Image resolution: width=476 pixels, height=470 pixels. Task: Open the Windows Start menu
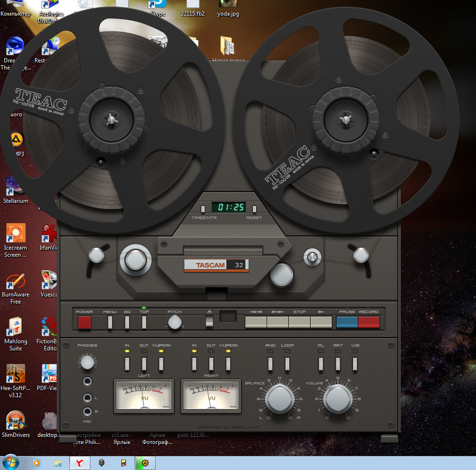(10, 463)
